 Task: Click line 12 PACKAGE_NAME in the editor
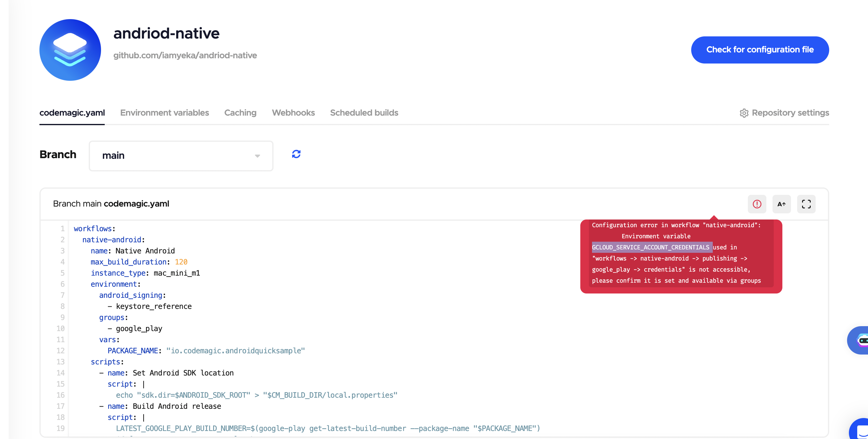[133, 351]
